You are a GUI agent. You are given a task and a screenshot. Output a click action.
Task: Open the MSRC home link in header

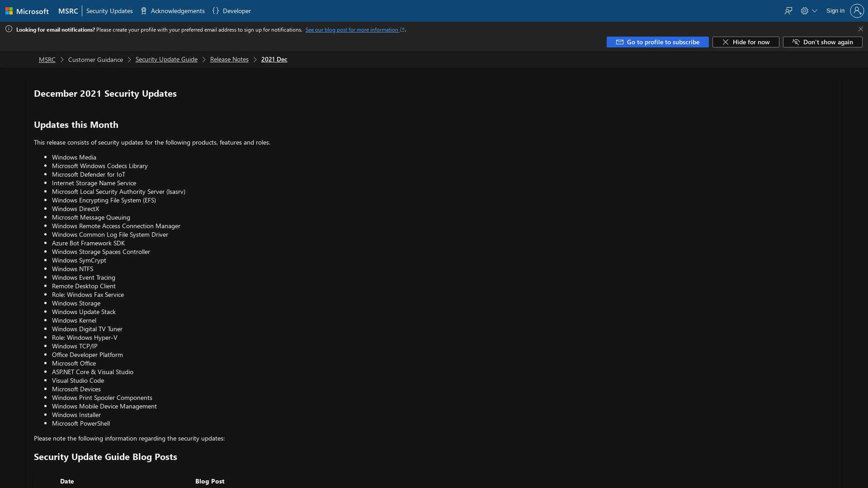pyautogui.click(x=68, y=11)
